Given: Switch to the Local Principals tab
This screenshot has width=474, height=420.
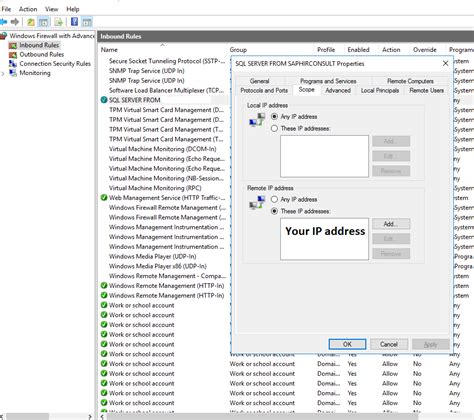Looking at the screenshot, I should point(380,90).
